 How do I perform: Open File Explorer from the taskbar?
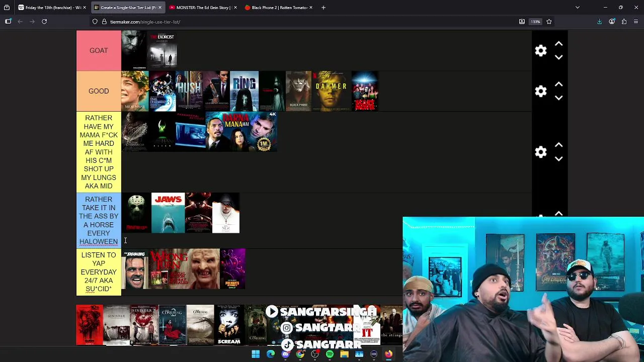point(344,354)
